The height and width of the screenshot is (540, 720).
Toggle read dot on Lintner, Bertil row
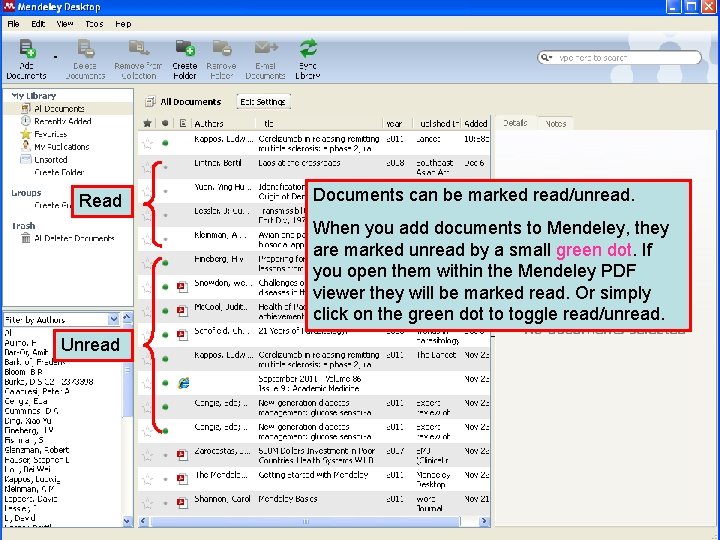pos(165,168)
